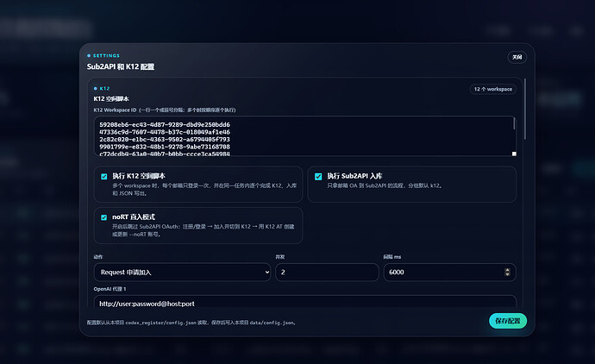Image resolution: width=595 pixels, height=364 pixels.
Task: Click the SETTINGS label at dialog top
Action: (106, 55)
